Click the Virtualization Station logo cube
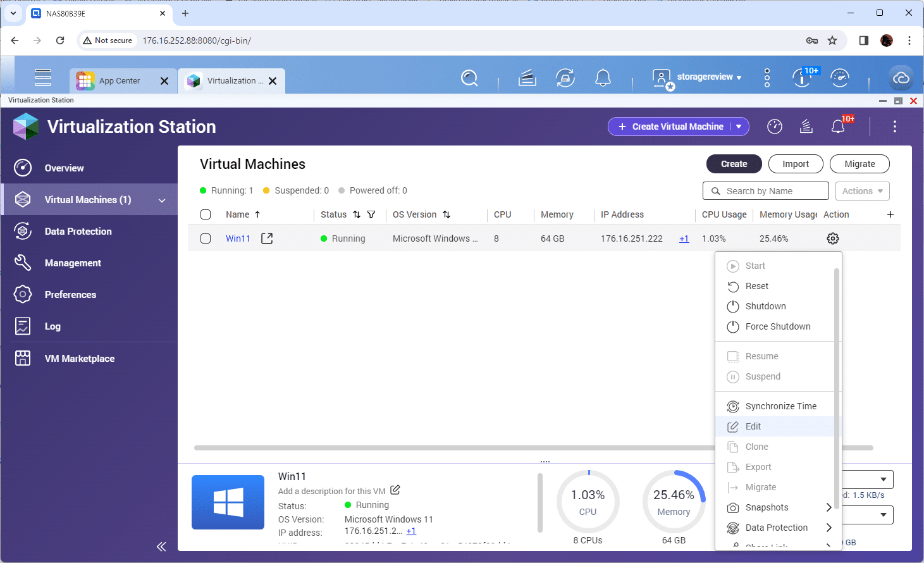This screenshot has width=924, height=563. (x=26, y=127)
